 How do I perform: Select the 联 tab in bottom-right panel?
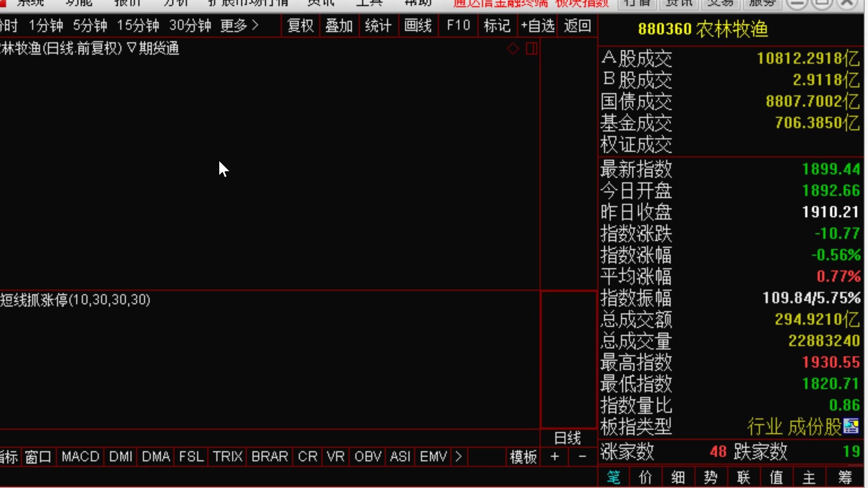coord(744,477)
